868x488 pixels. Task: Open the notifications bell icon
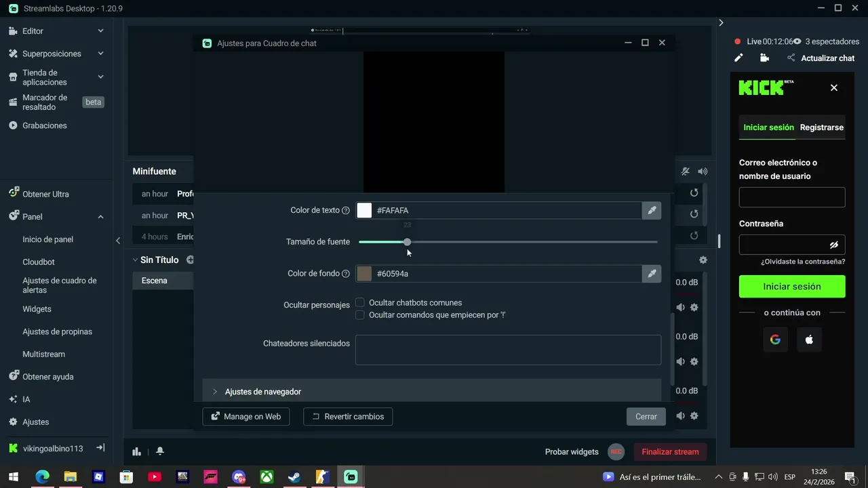(x=160, y=451)
